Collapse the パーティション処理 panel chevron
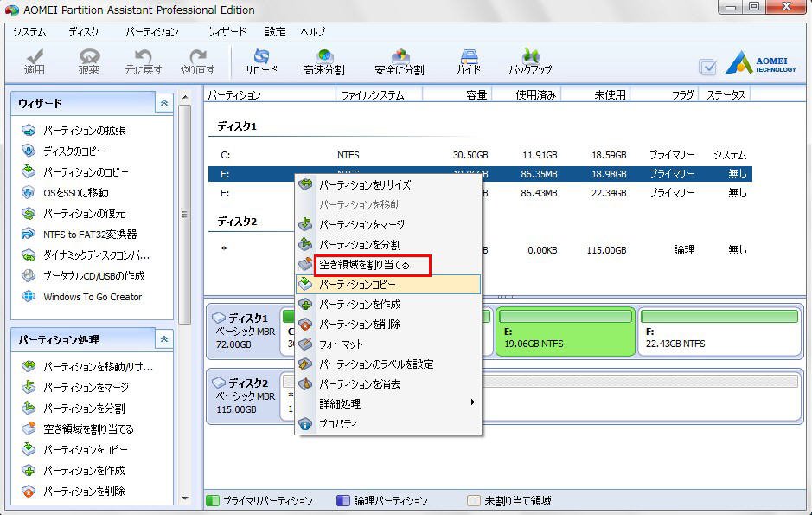This screenshot has height=515, width=812. 163,339
